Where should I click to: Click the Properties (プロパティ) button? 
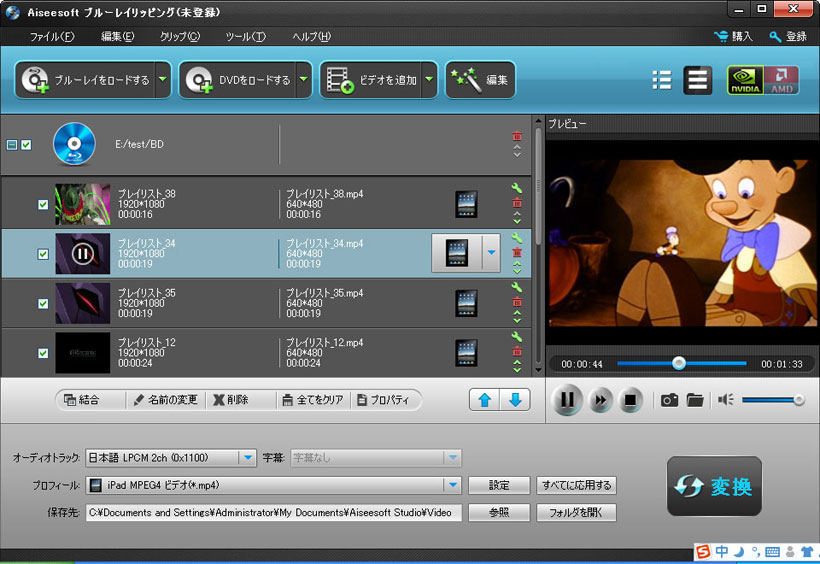point(383,400)
